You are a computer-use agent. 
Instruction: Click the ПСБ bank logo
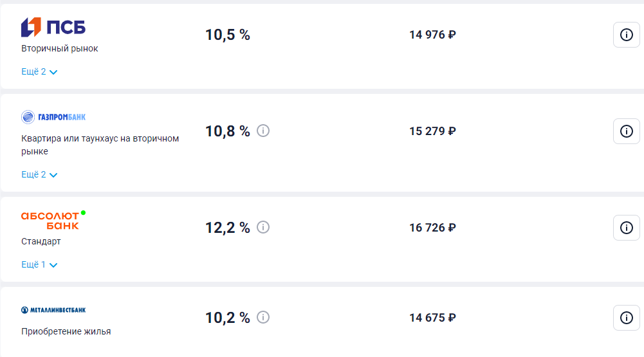(x=53, y=27)
